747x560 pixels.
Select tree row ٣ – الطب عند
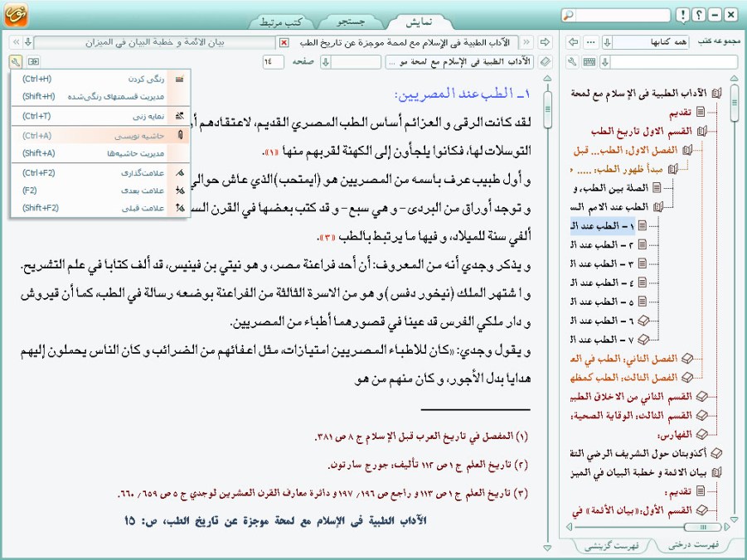603,263
